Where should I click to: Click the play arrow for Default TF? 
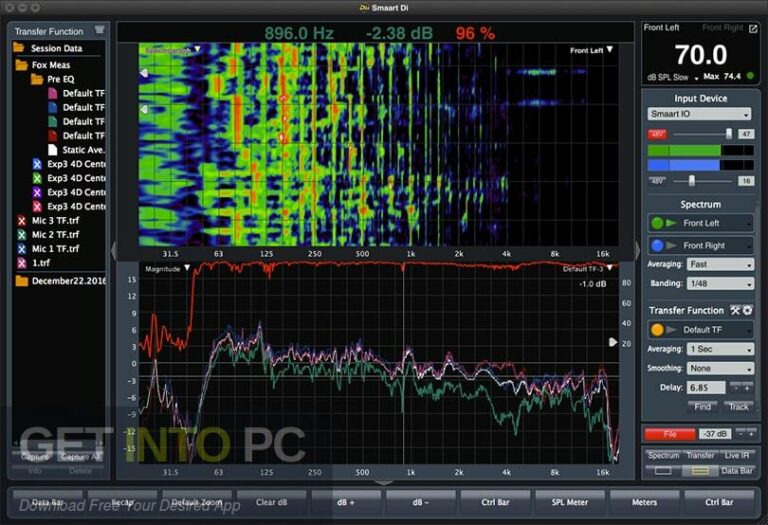(672, 330)
